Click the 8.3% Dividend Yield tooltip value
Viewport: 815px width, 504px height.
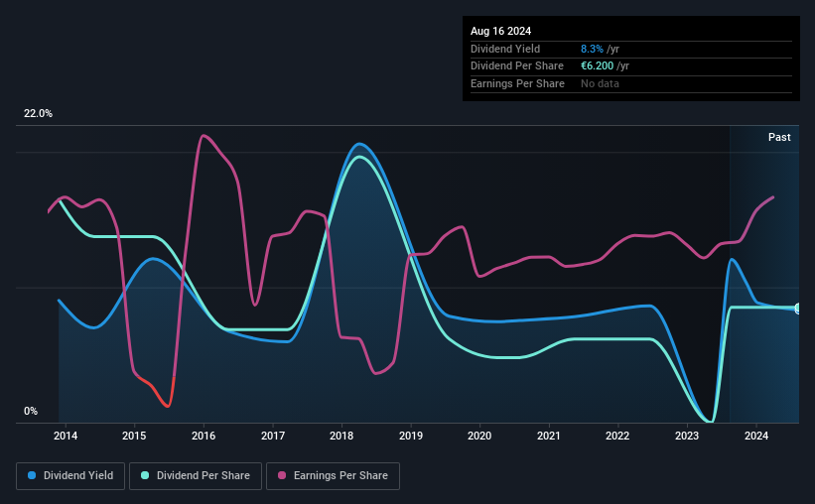pos(592,49)
